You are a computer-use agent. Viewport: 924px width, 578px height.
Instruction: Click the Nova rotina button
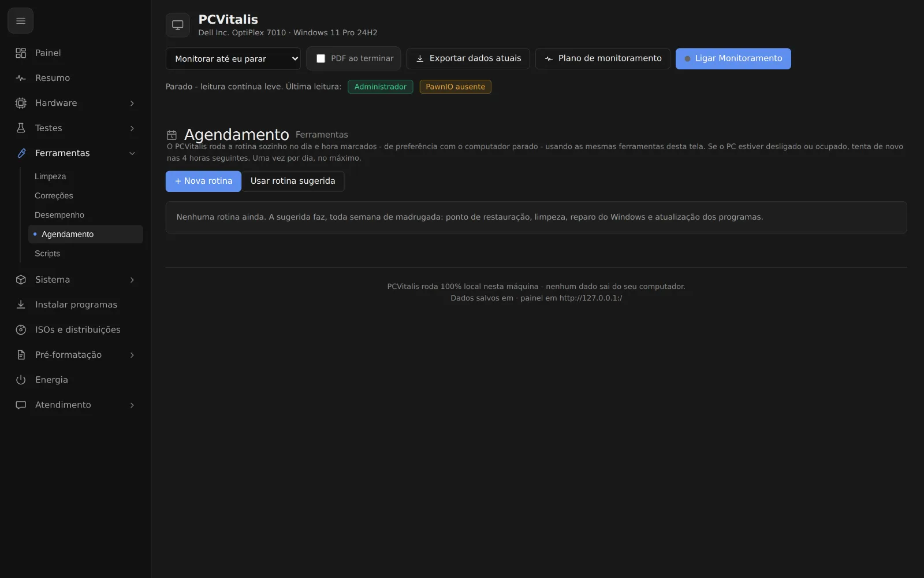coord(203,181)
